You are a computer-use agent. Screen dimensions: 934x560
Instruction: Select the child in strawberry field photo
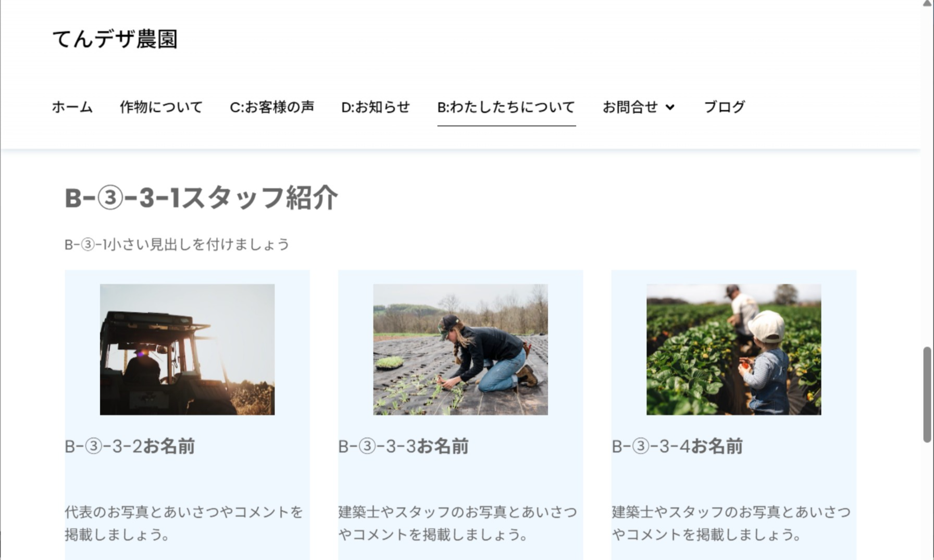pyautogui.click(x=733, y=350)
